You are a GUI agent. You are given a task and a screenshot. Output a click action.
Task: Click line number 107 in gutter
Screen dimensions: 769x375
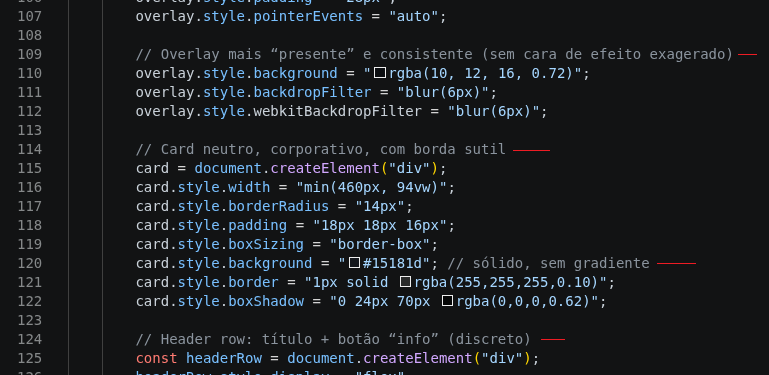(x=29, y=16)
